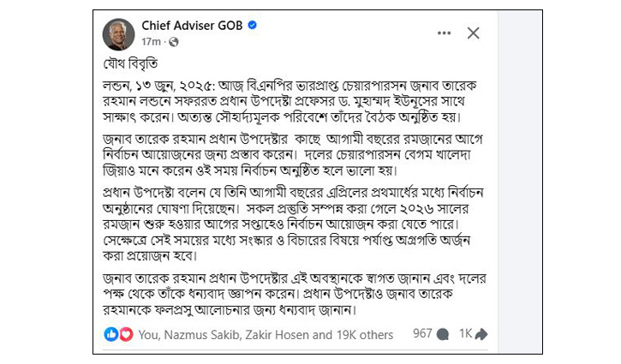Open the 1K shares count
Screen dimensions: 621x364
[x=466, y=334]
